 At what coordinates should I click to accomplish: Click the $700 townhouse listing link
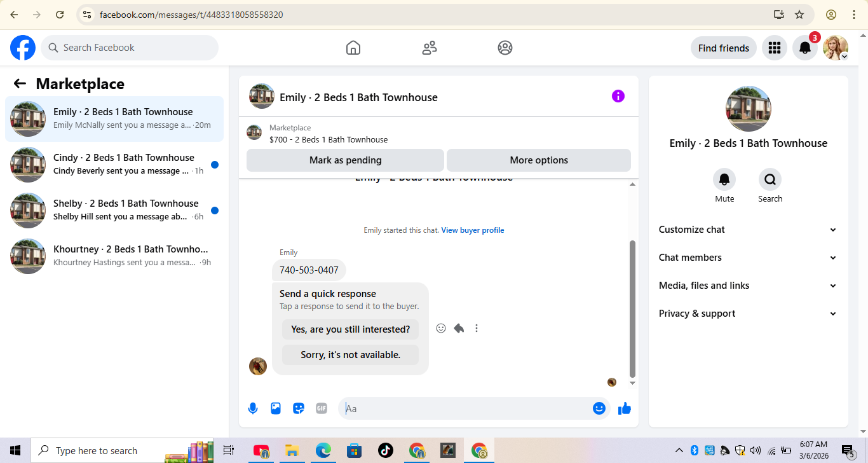[329, 139]
